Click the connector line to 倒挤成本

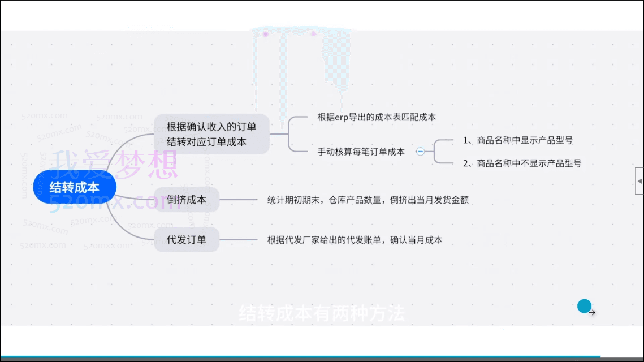point(239,199)
